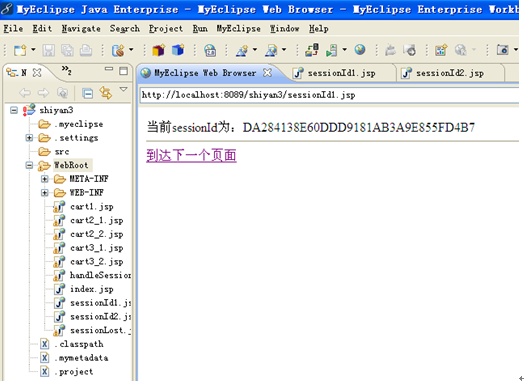Image resolution: width=524 pixels, height=381 pixels.
Task: Select the MyEclipse Web Browser tab
Action: pos(205,73)
